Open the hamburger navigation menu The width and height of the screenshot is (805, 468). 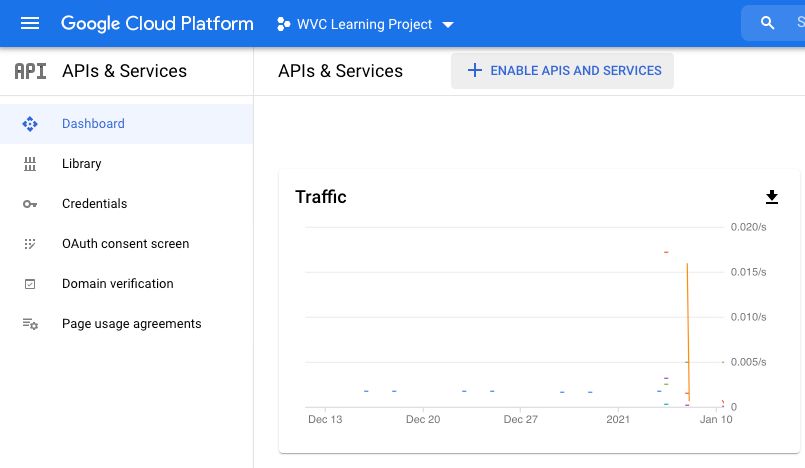pyautogui.click(x=30, y=24)
